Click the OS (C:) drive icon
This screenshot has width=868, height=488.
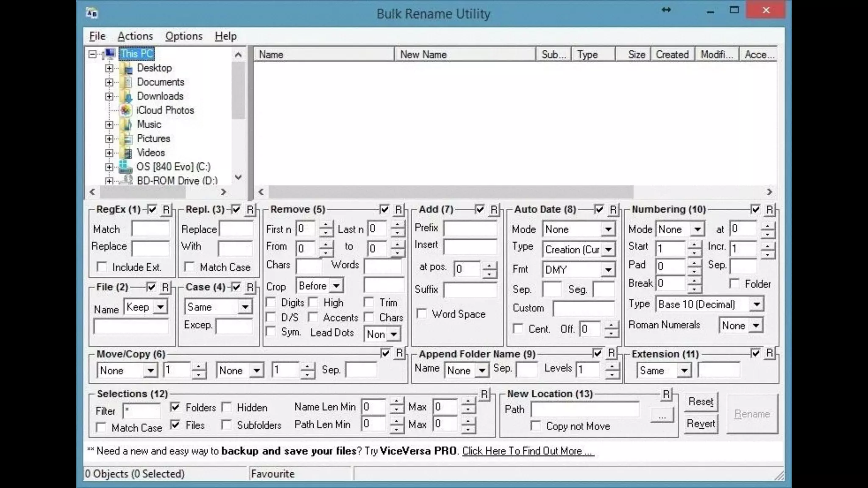pyautogui.click(x=125, y=167)
